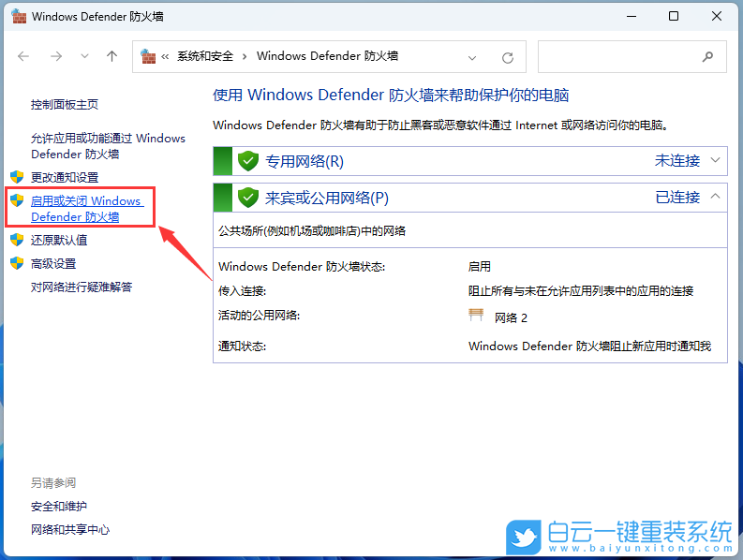Click the 活动的公用网络: label
The height and width of the screenshot is (560, 743).
pos(260,315)
